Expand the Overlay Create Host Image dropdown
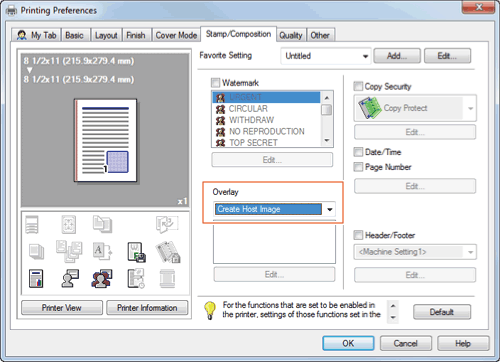The image size is (500, 362). (x=274, y=209)
